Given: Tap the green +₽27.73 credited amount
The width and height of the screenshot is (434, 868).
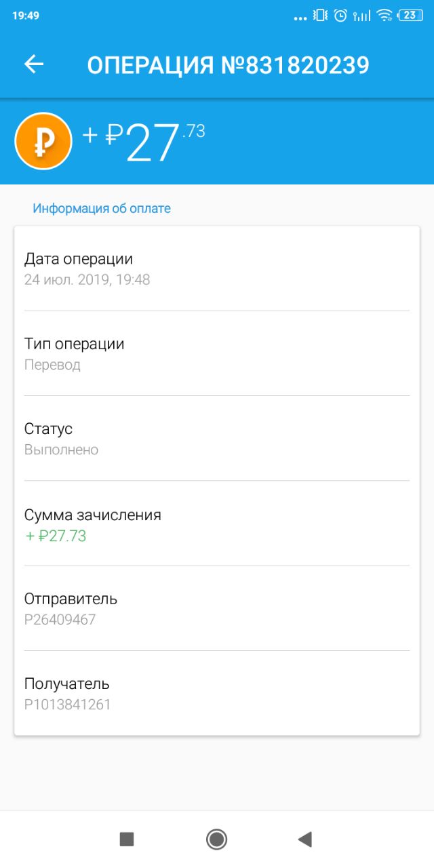Looking at the screenshot, I should [x=56, y=536].
